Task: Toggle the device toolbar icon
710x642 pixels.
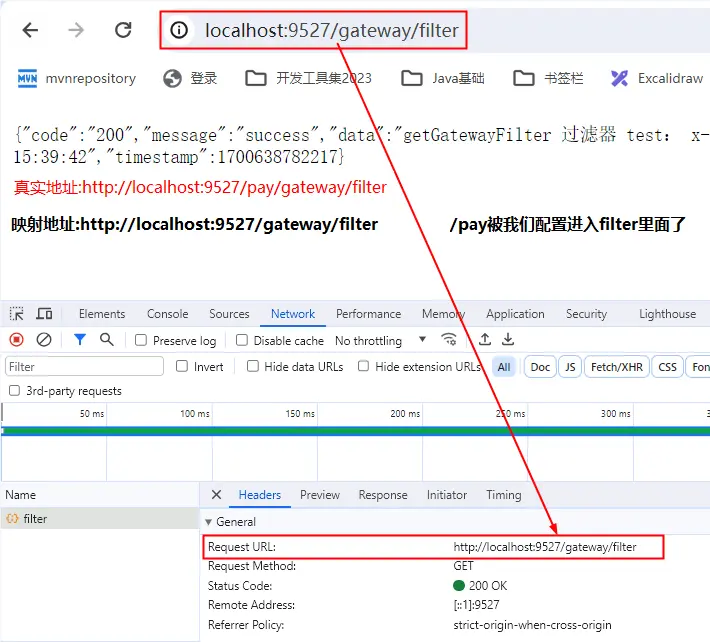Action: (x=44, y=314)
